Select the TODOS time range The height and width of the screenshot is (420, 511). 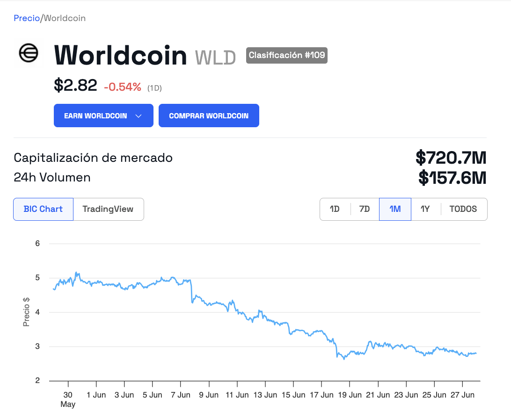click(x=463, y=209)
